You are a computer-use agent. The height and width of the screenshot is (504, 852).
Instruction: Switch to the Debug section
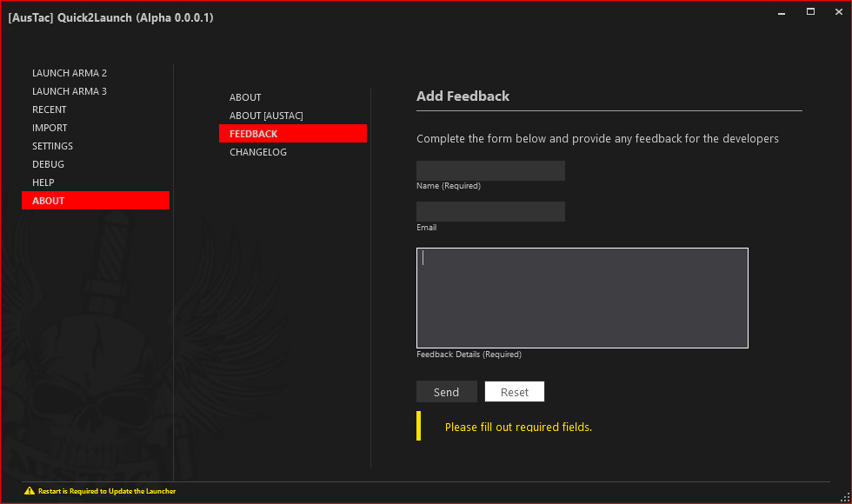(x=95, y=164)
